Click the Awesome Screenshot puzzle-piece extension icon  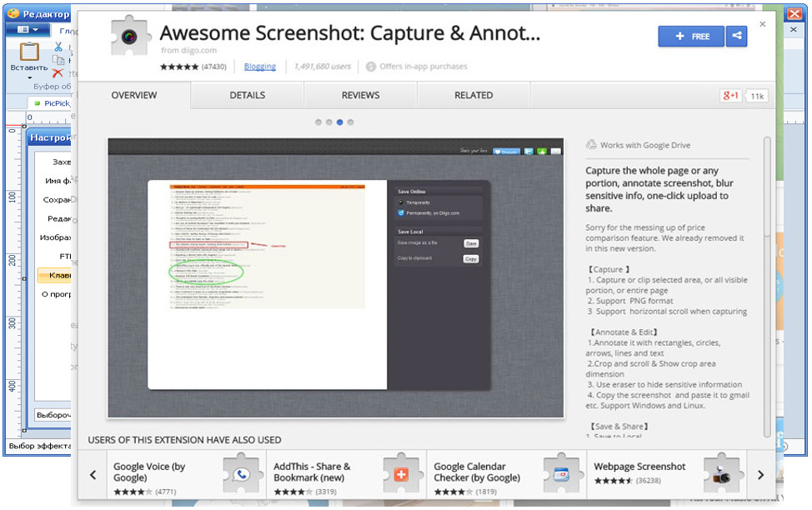pyautogui.click(x=130, y=36)
